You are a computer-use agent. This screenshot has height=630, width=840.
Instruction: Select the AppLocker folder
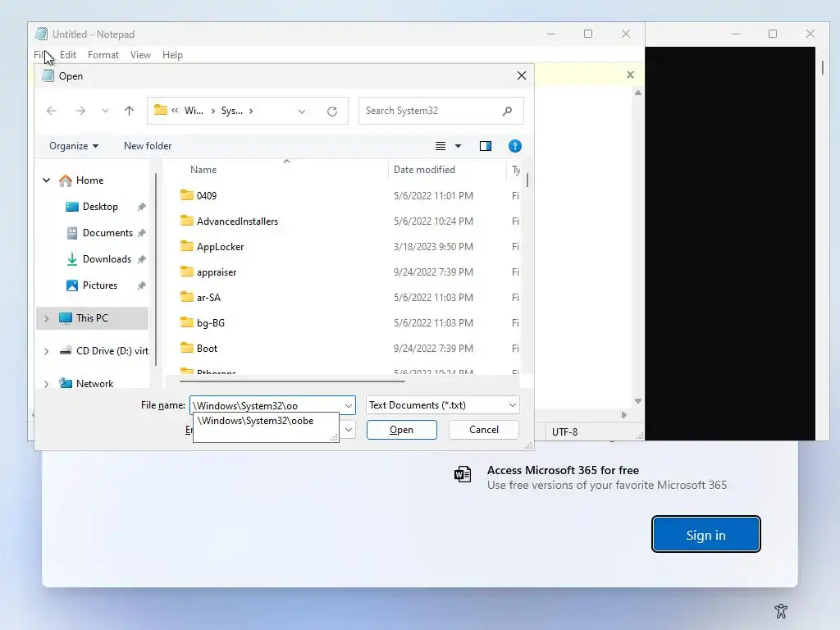220,246
